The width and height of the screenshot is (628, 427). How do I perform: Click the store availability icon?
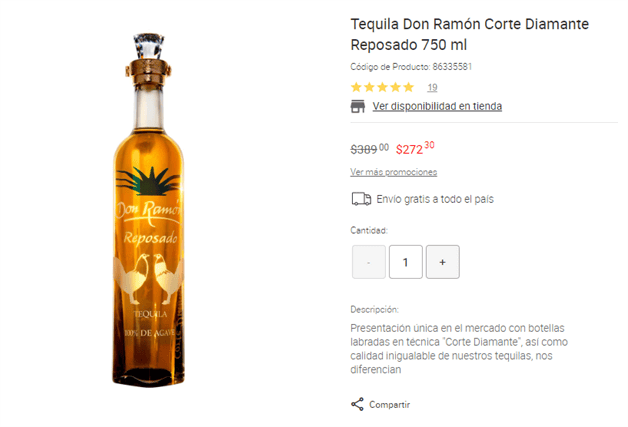pyautogui.click(x=358, y=106)
